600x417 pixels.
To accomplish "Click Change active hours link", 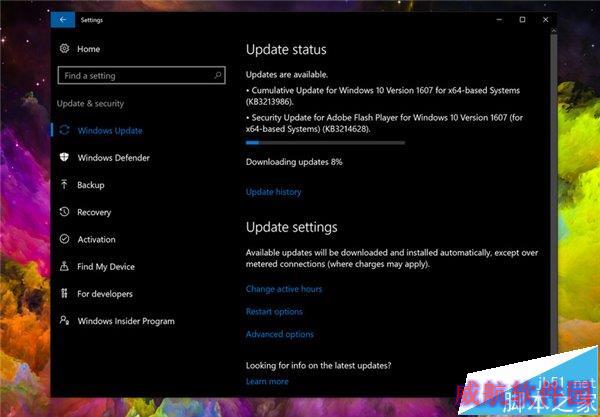I will 284,289.
